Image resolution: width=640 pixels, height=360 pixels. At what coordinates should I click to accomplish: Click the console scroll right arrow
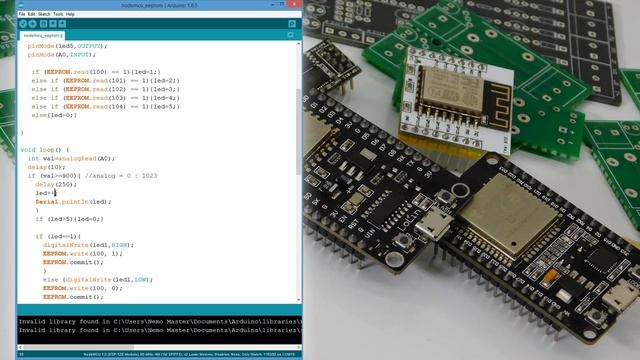point(299,347)
